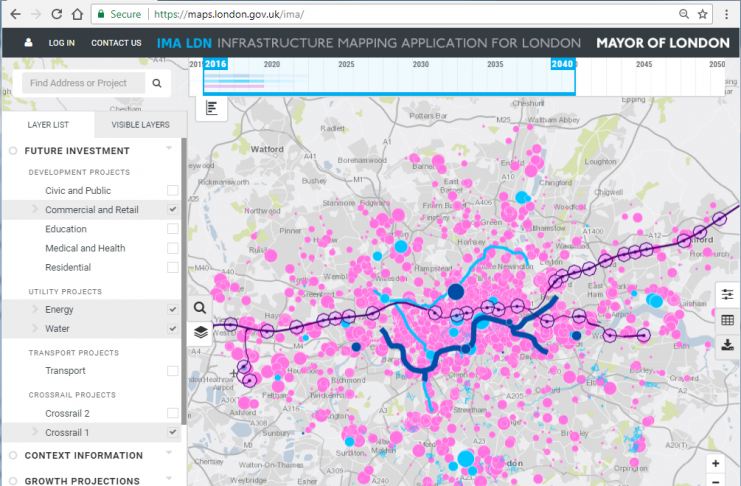Select the Crossrail 2 layer label
This screenshot has width=741, height=486.
pos(67,414)
